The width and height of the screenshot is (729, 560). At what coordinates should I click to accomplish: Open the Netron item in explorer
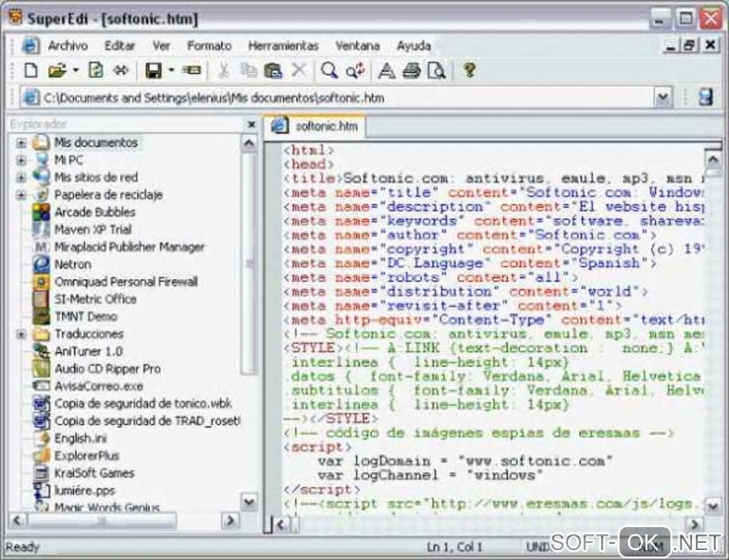72,264
